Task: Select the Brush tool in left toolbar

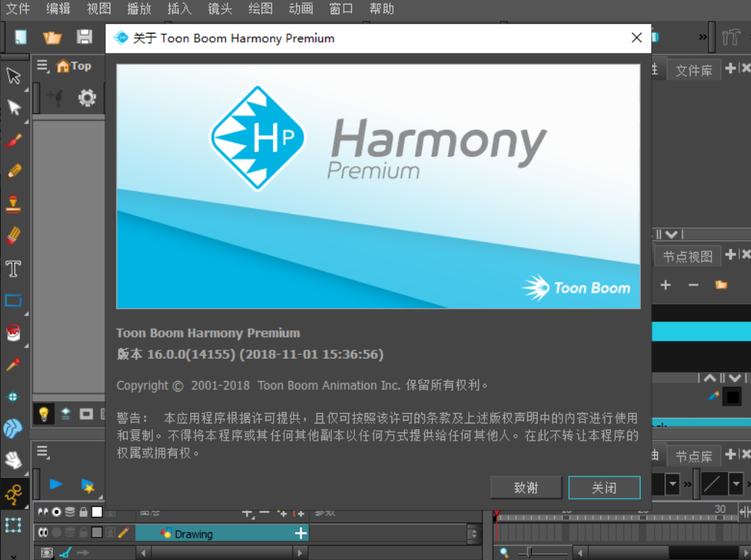Action: [13, 140]
